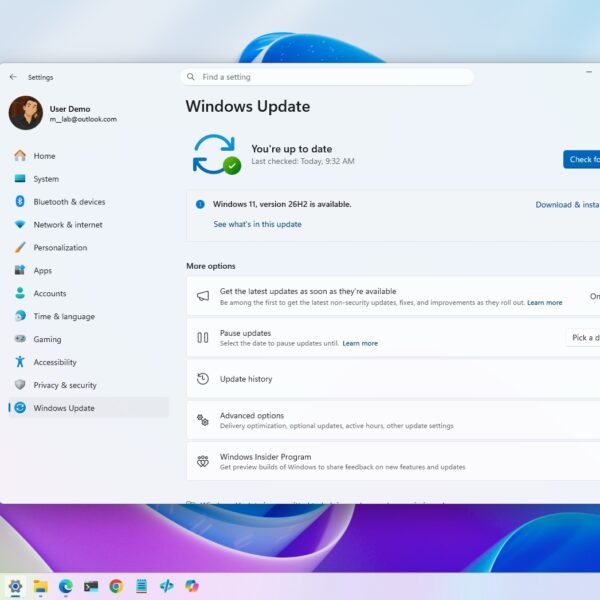Click the Windows Update page heading
600x600 pixels.
pos(248,106)
